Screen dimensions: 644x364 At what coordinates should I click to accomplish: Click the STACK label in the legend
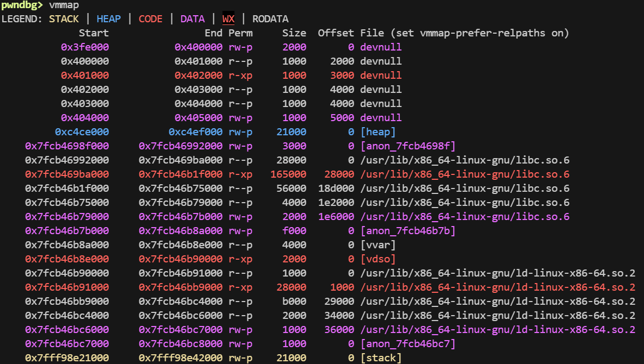[x=64, y=19]
